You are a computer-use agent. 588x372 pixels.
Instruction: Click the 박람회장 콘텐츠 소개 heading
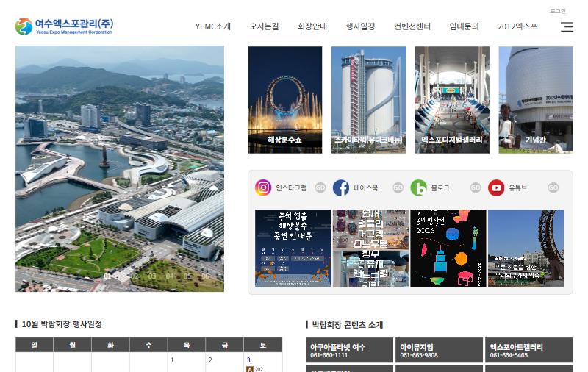click(348, 324)
